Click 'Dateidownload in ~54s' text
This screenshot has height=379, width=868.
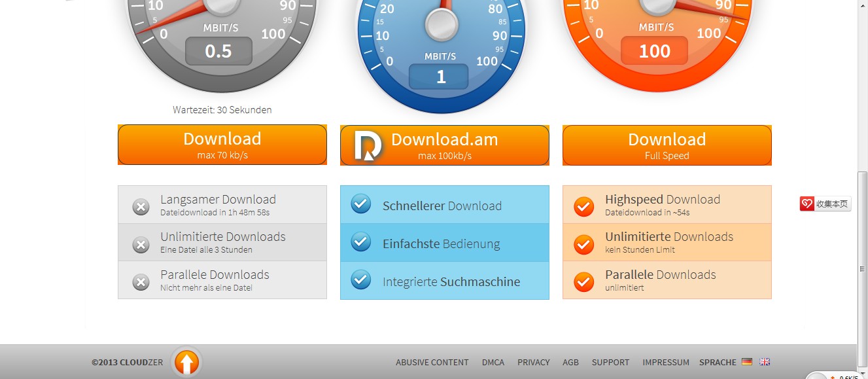[648, 212]
